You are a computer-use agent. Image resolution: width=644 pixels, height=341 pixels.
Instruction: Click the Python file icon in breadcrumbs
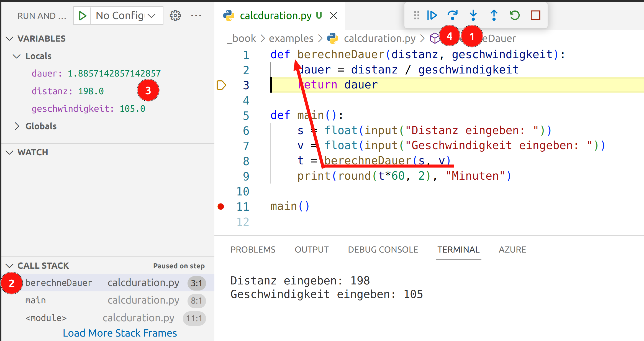coord(333,38)
